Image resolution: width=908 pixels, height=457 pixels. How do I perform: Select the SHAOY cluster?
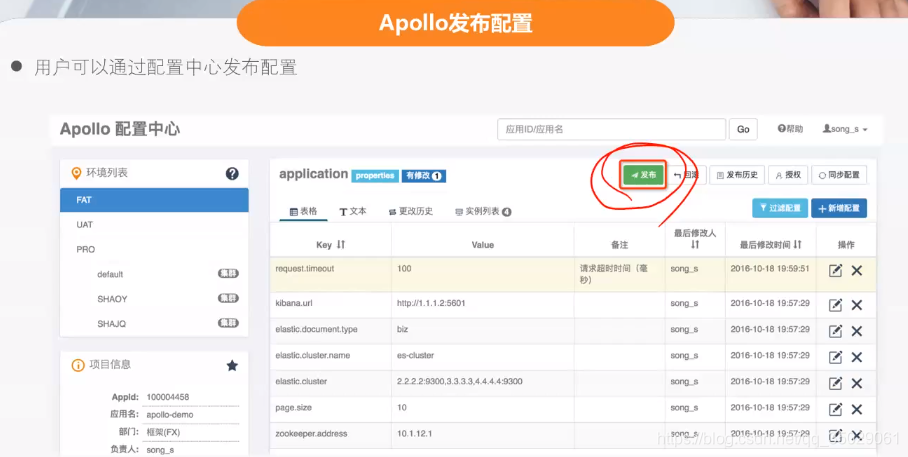click(112, 299)
